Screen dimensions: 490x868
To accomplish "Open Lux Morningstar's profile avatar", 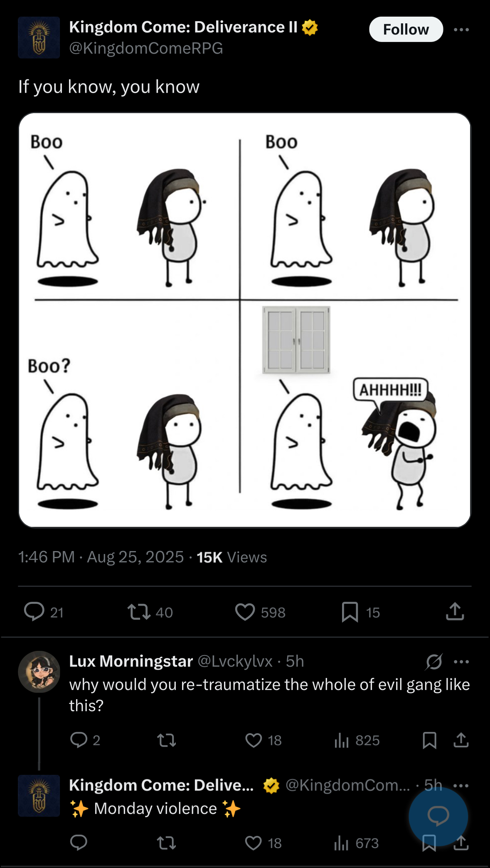I will [x=39, y=671].
